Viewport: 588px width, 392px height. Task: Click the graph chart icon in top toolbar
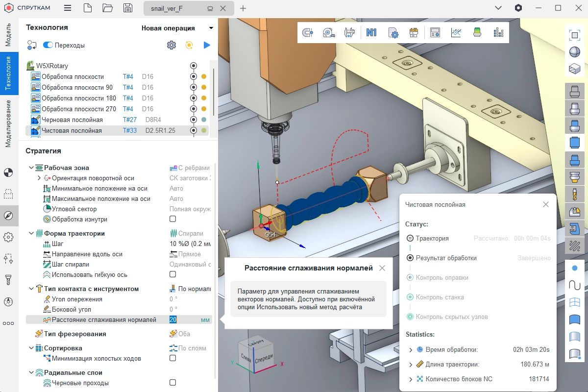click(456, 33)
